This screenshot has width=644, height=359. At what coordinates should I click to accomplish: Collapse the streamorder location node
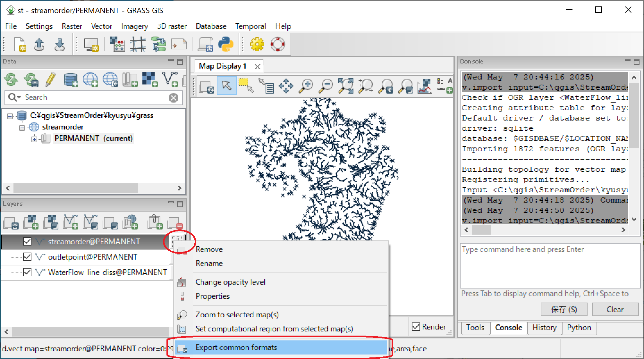(x=22, y=128)
